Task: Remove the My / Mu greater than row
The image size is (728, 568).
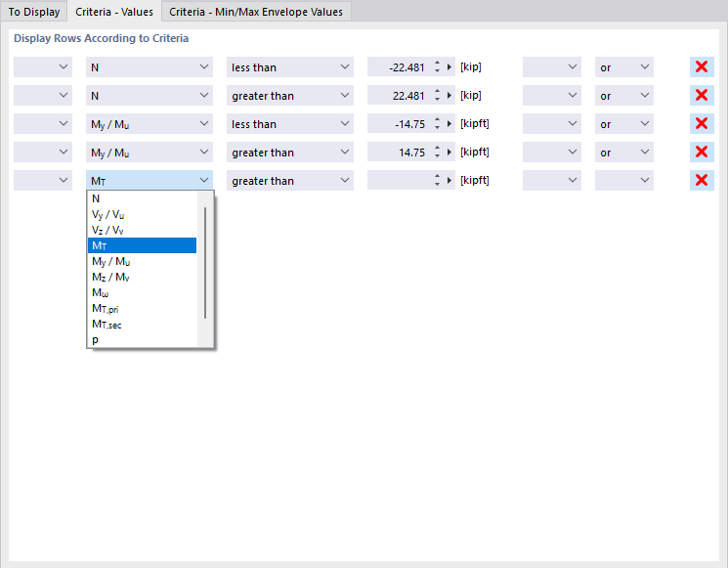Action: pyautogui.click(x=702, y=152)
